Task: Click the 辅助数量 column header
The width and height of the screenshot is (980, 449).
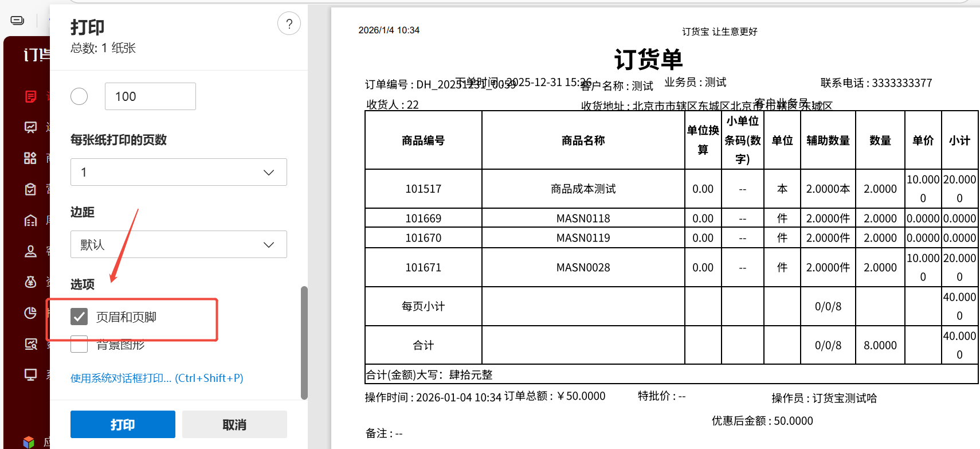Action: pyautogui.click(x=828, y=140)
